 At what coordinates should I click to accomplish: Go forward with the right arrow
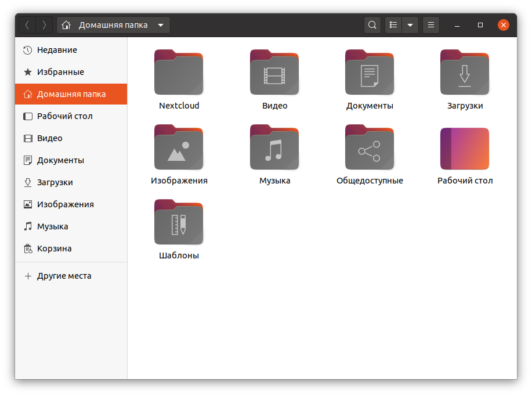click(x=44, y=25)
